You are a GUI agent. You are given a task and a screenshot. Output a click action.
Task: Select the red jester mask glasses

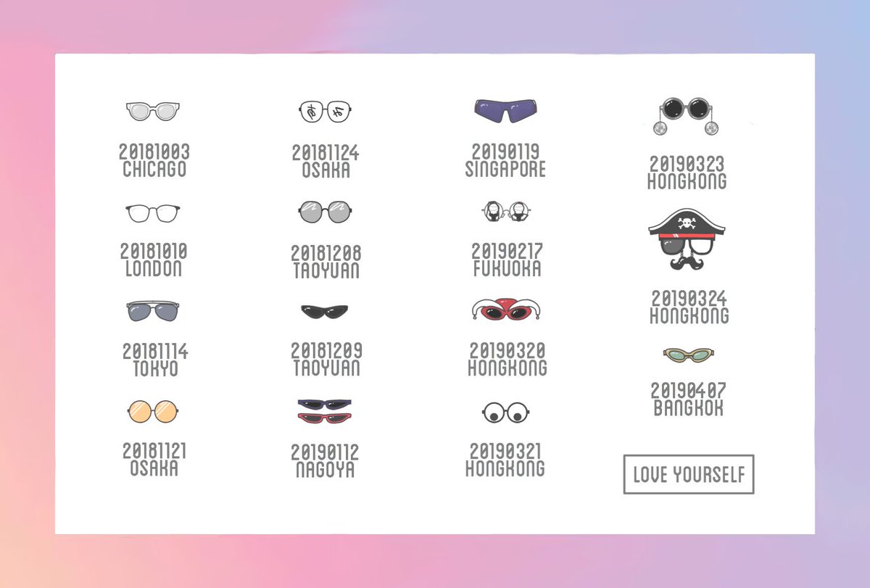point(507,310)
